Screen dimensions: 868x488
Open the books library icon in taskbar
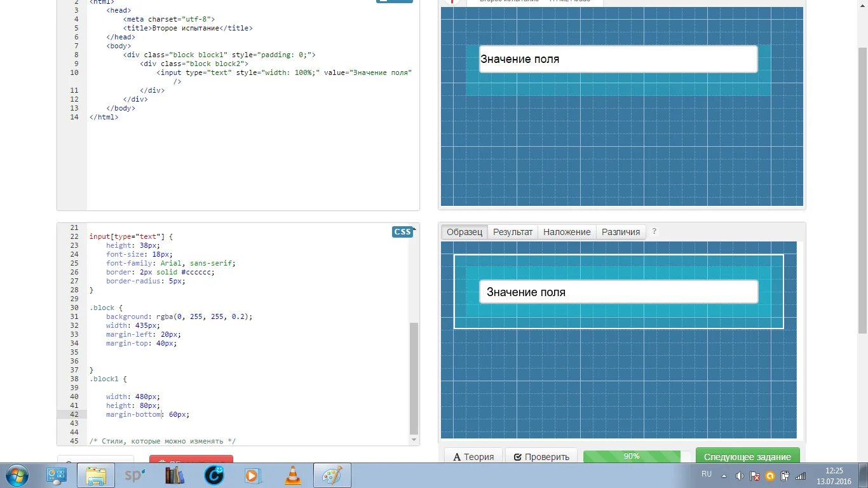click(174, 475)
